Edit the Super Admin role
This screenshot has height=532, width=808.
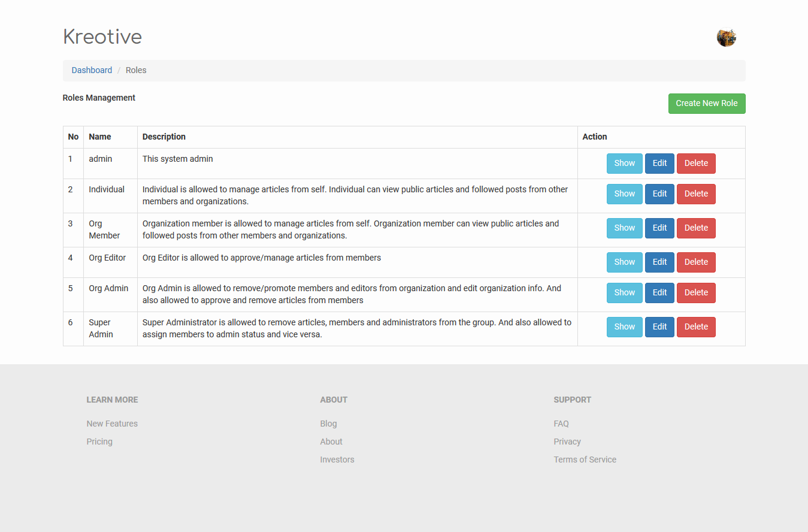pyautogui.click(x=659, y=327)
